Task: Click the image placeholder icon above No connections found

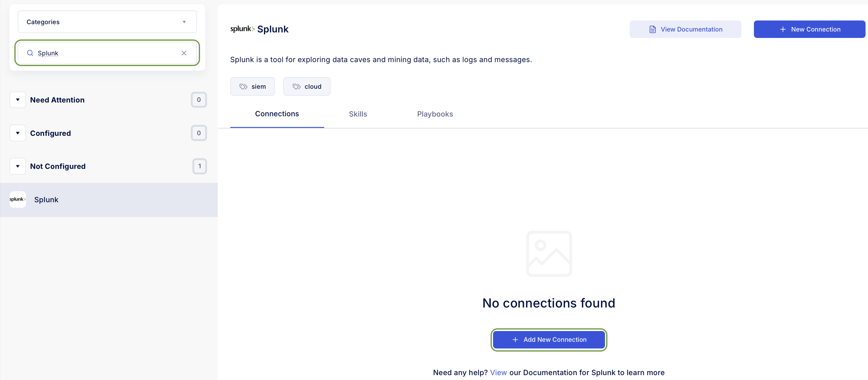Action: click(x=549, y=254)
